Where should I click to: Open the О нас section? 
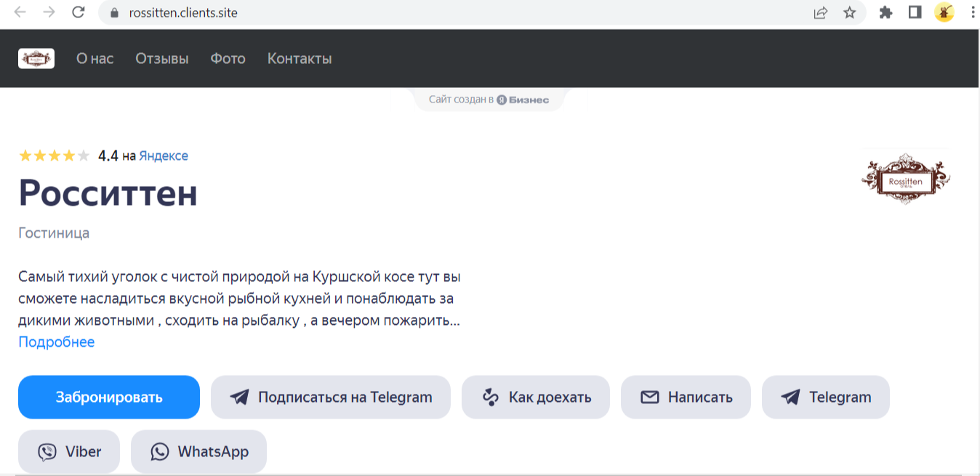click(x=95, y=59)
